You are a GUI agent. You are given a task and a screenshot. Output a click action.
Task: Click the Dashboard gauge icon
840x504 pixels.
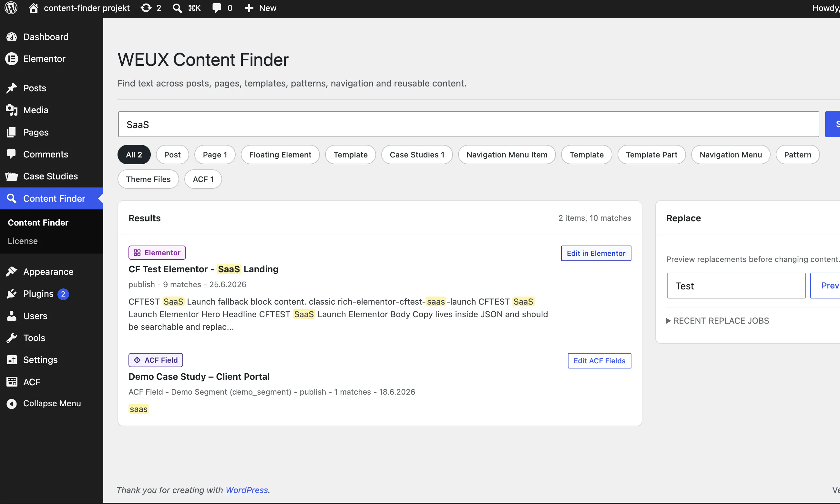point(12,37)
